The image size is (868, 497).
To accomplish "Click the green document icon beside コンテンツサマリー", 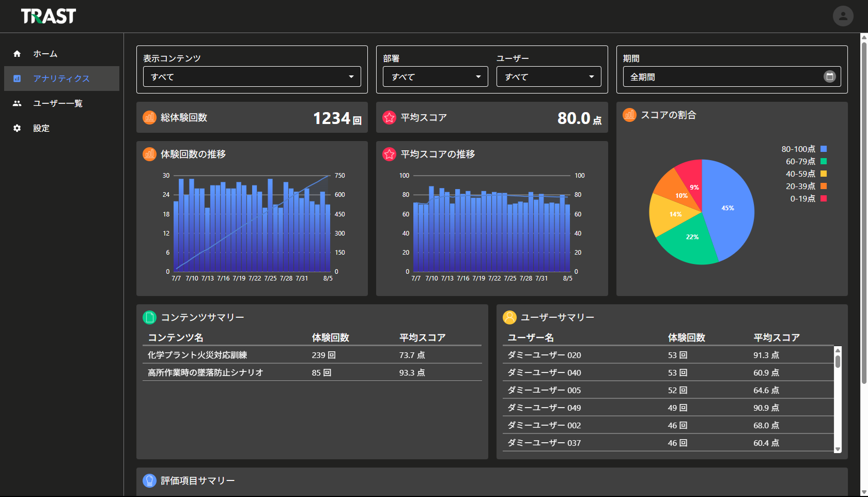I will pyautogui.click(x=149, y=317).
